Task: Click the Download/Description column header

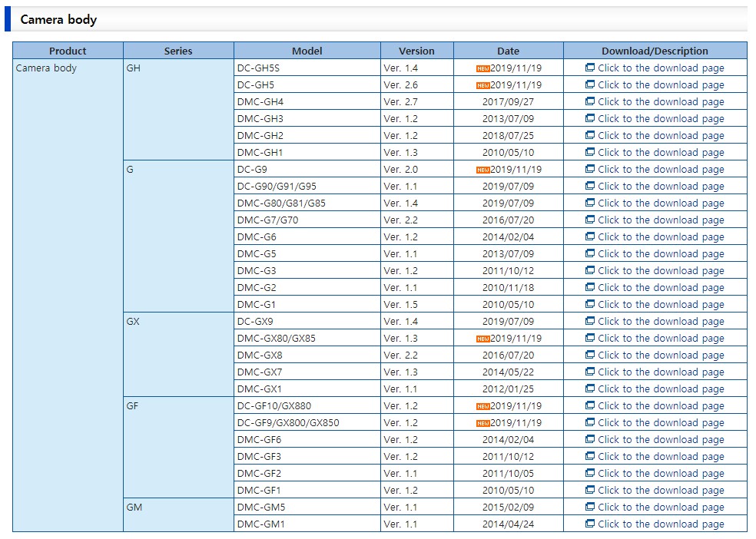Action: coord(655,51)
